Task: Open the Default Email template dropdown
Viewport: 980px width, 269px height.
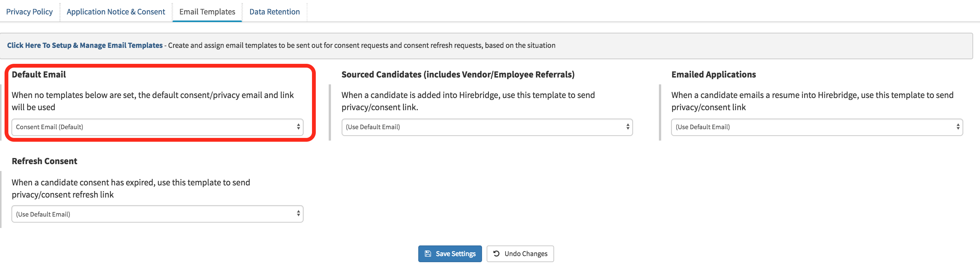Action: (x=157, y=127)
